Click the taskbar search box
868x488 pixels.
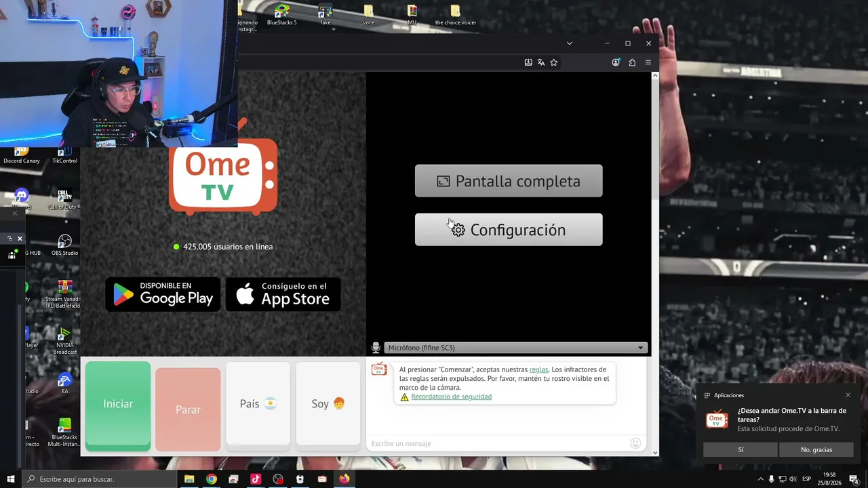[100, 479]
